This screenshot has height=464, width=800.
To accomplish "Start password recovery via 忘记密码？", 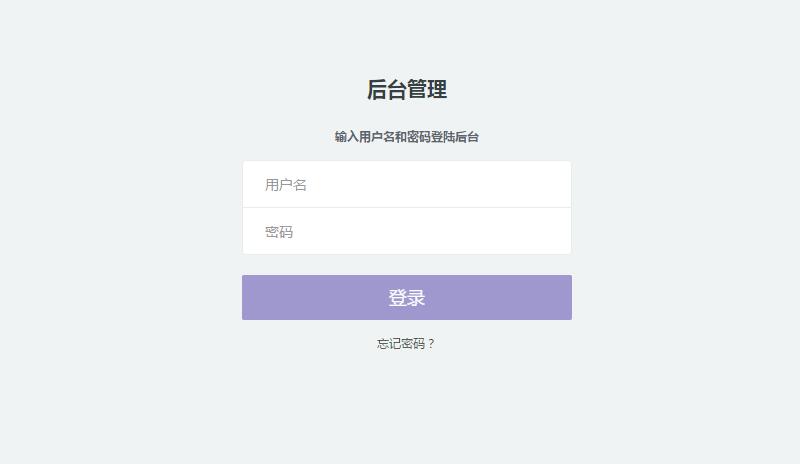I will [406, 343].
